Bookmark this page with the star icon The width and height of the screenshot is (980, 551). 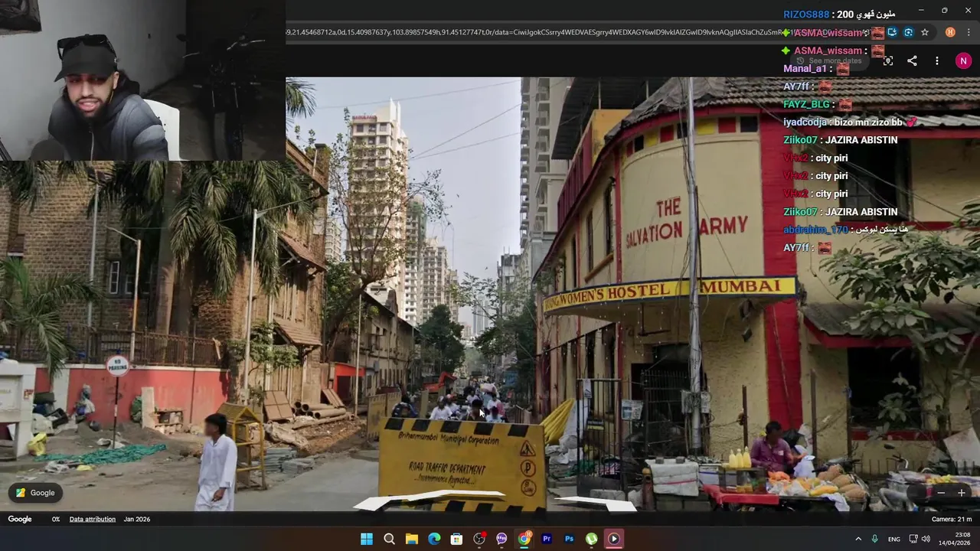click(925, 32)
